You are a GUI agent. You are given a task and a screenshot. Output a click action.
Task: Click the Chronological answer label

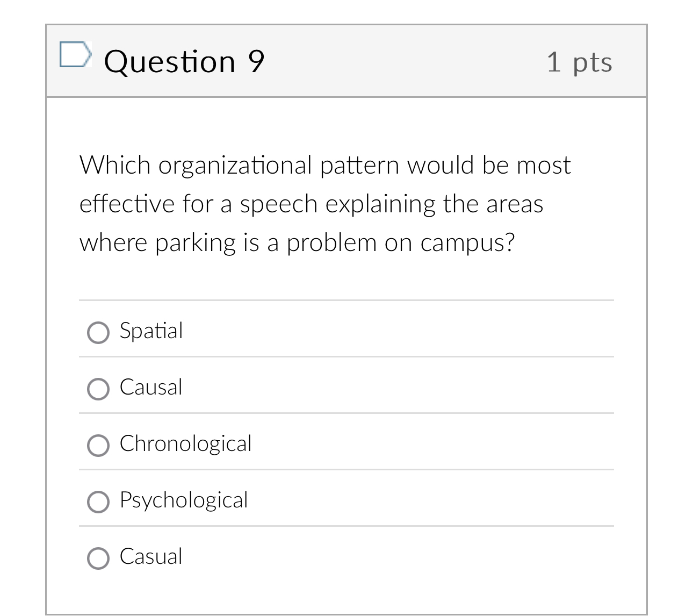click(x=185, y=443)
